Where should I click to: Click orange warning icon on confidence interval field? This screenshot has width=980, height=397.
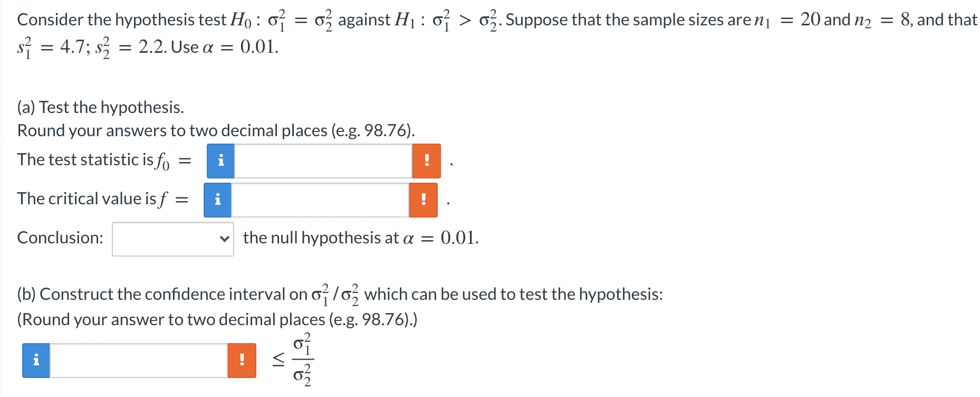click(242, 361)
